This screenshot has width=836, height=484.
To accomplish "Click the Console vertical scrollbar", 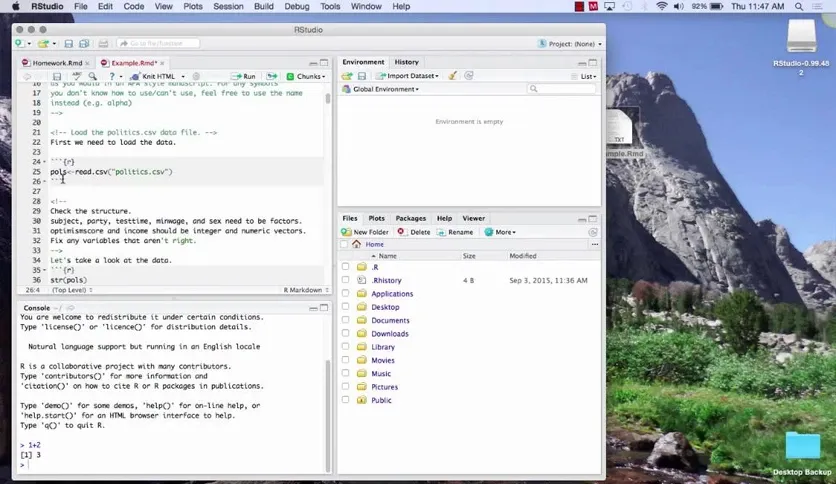I will coord(328,415).
